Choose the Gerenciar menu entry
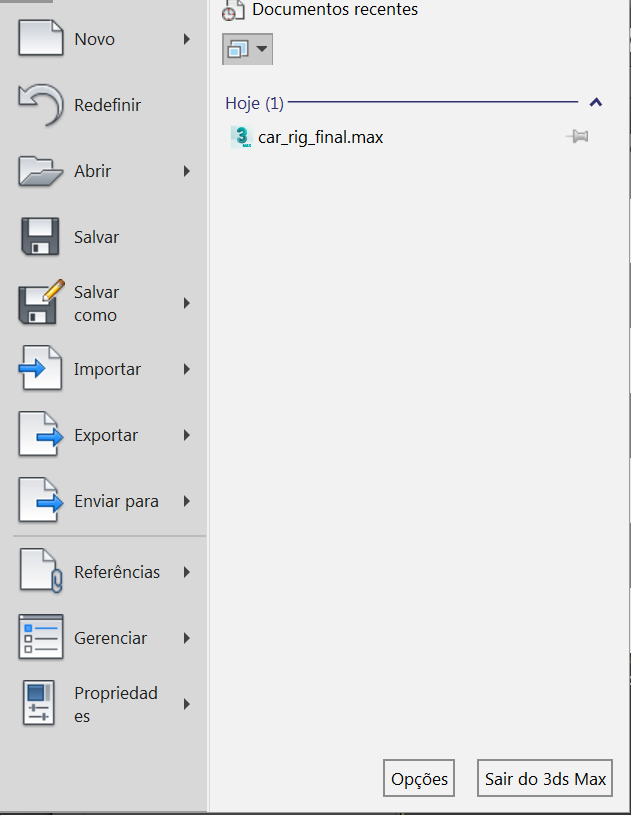 110,638
